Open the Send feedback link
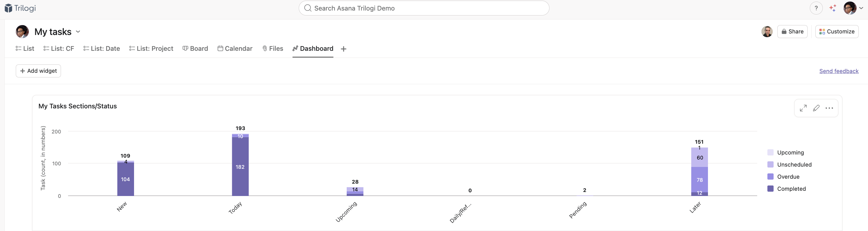This screenshot has height=231, width=868. click(x=839, y=71)
